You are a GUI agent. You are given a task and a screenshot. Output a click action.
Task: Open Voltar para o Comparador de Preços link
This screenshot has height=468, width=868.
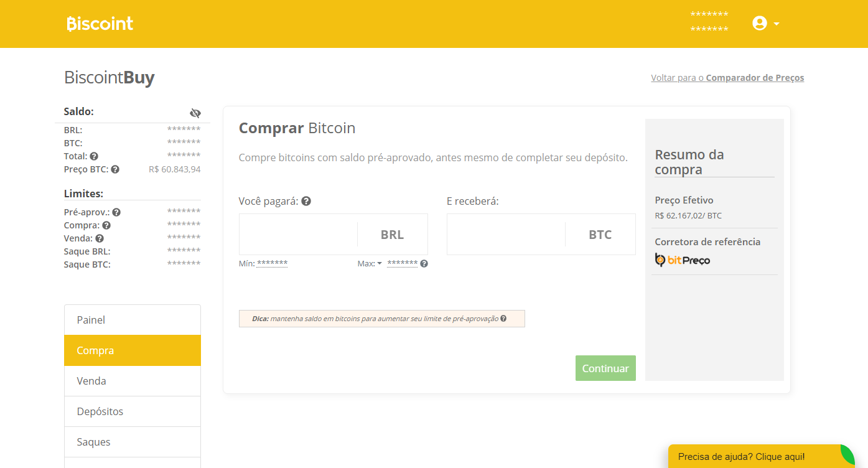[727, 78]
